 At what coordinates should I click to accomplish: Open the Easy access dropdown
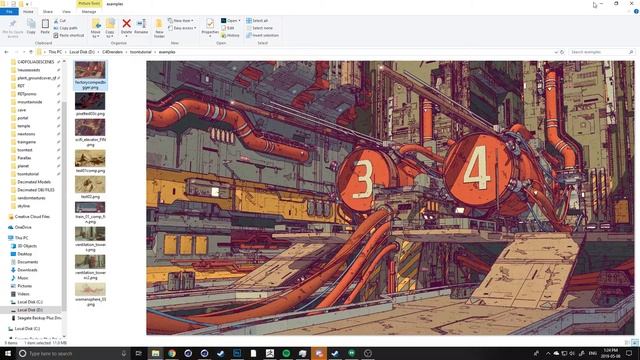182,28
